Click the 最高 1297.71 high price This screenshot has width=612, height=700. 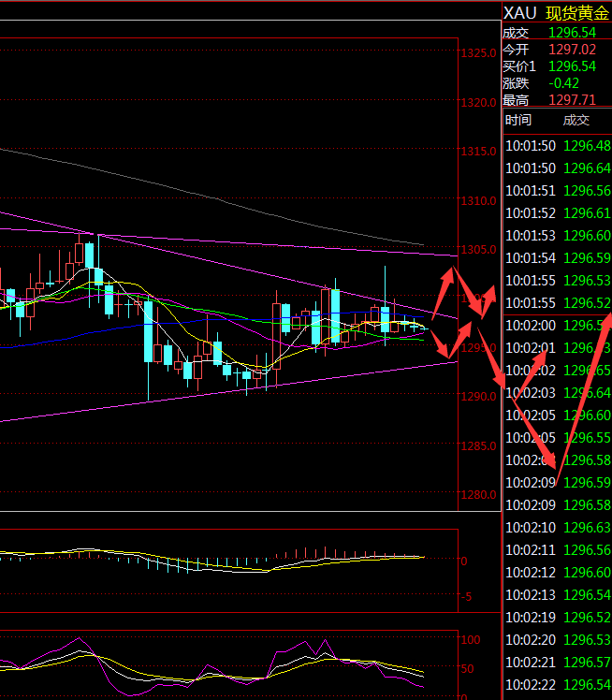click(x=572, y=100)
